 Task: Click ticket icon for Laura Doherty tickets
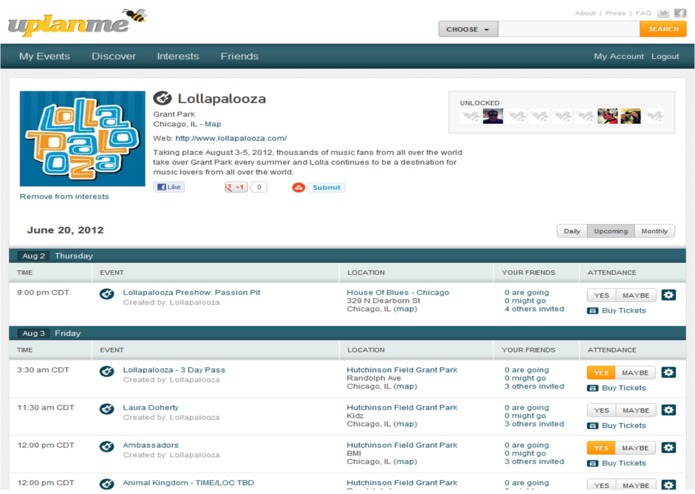[593, 426]
